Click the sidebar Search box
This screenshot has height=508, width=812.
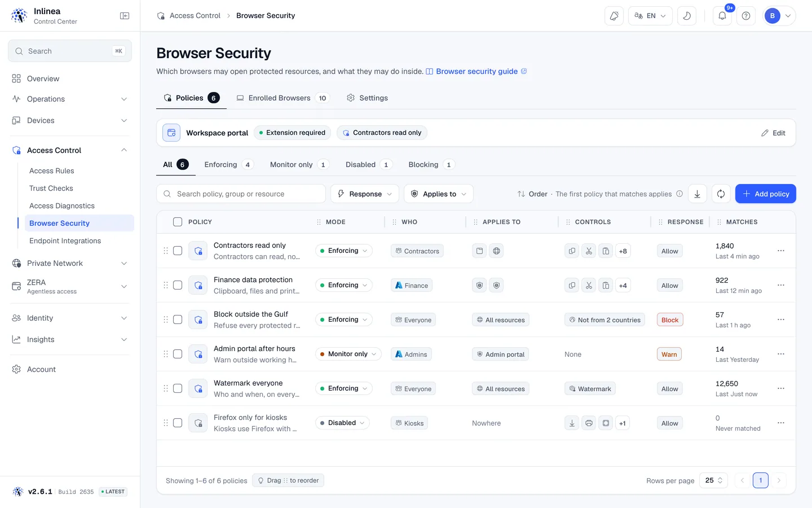point(70,51)
